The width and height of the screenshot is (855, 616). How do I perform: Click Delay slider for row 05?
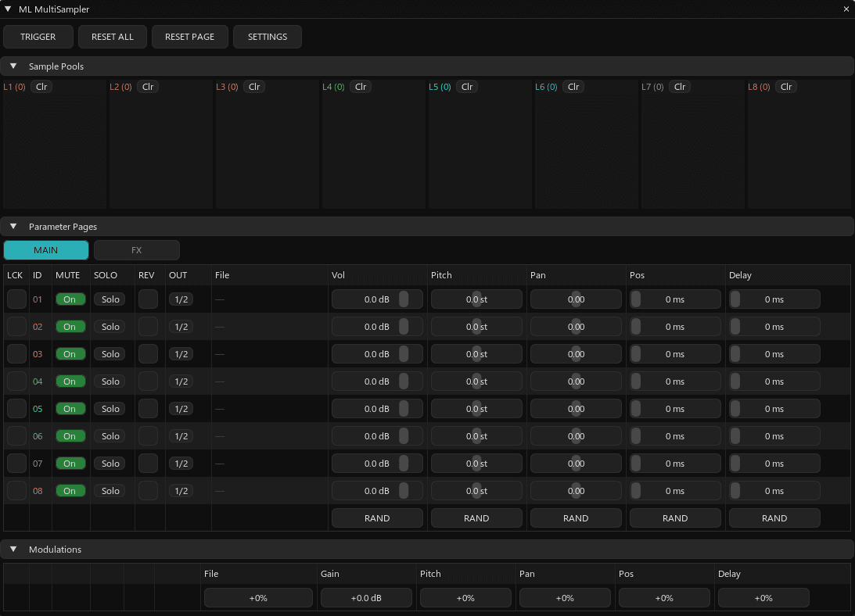point(774,409)
